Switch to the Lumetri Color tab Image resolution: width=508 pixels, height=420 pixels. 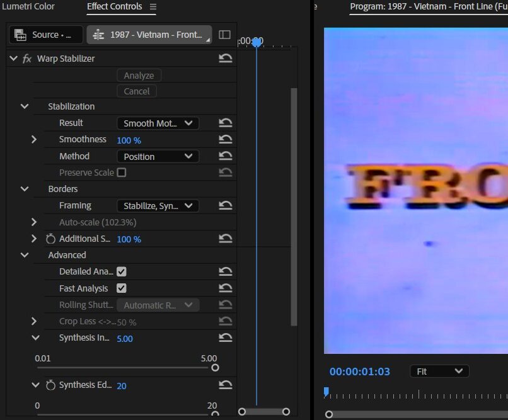(28, 6)
